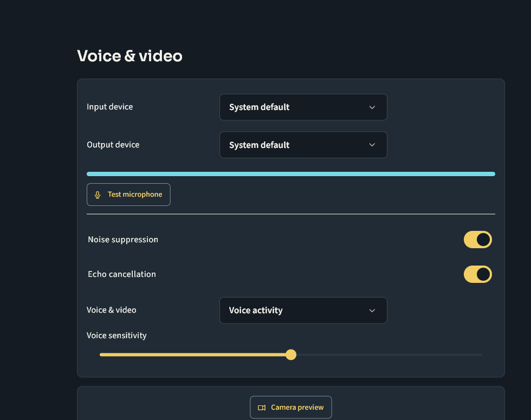Viewport: 531px width, 420px height.
Task: Open the Output device dropdown
Action: tap(303, 145)
